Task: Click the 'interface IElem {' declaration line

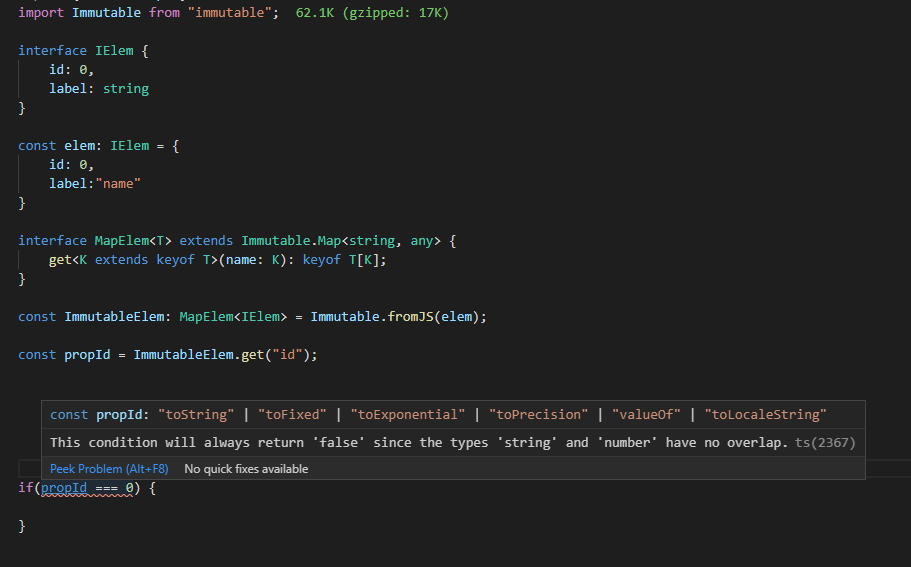Action: (84, 51)
